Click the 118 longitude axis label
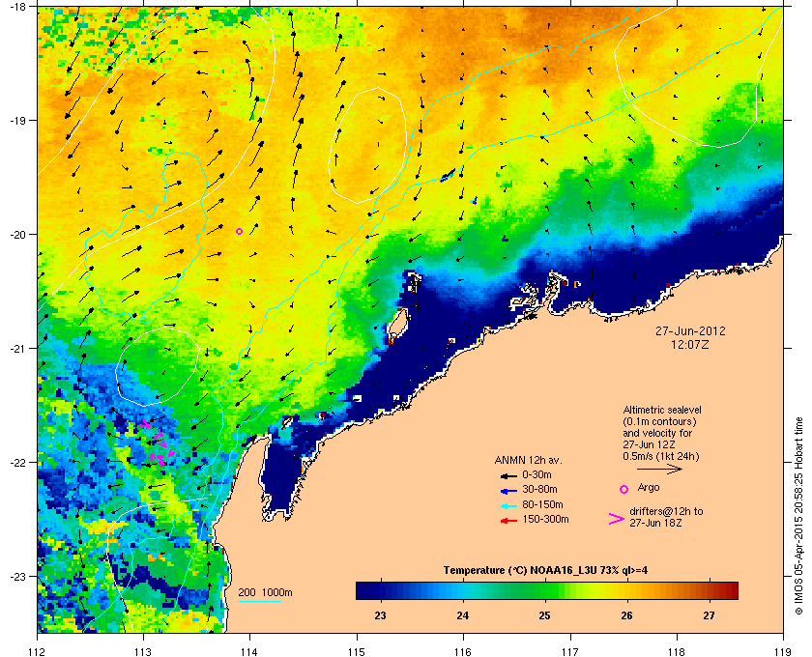Image resolution: width=812 pixels, height=657 pixels. coord(677,651)
